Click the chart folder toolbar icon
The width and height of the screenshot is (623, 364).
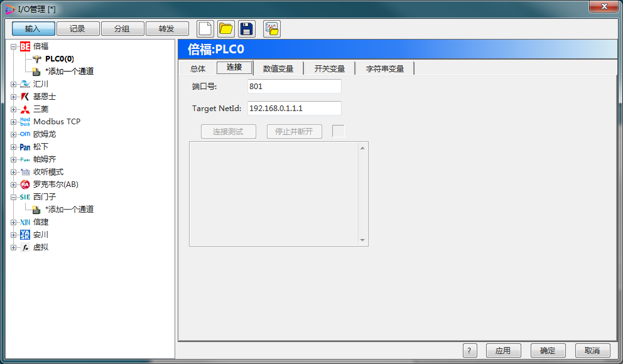(272, 29)
